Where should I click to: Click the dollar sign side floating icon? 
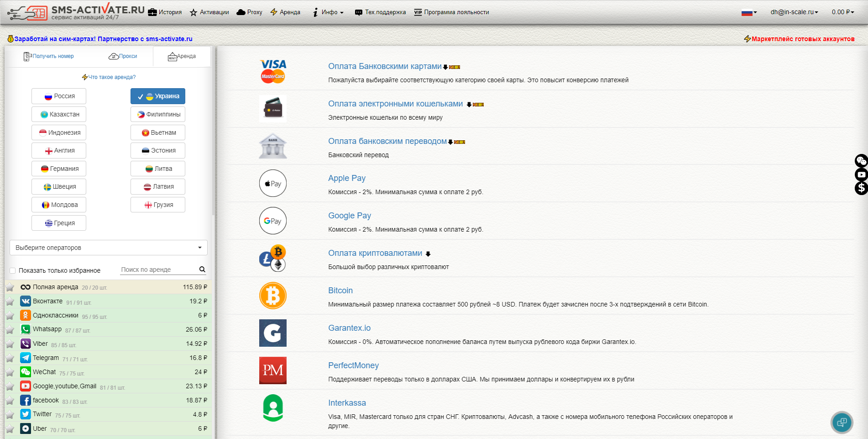(x=861, y=188)
